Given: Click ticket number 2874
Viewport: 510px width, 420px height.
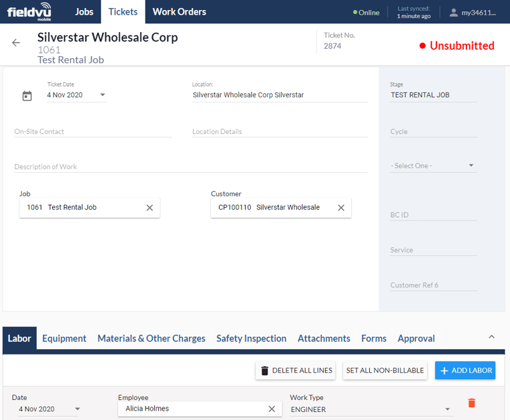Looking at the screenshot, I should tap(332, 46).
